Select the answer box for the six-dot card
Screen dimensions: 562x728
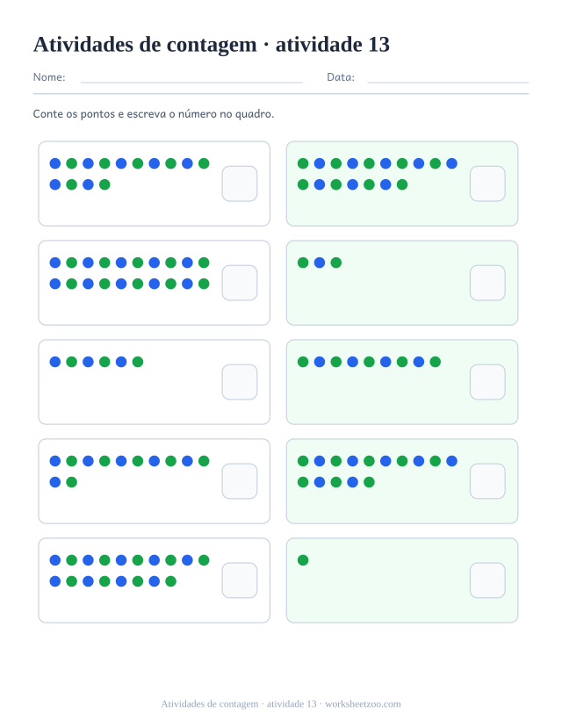240,382
